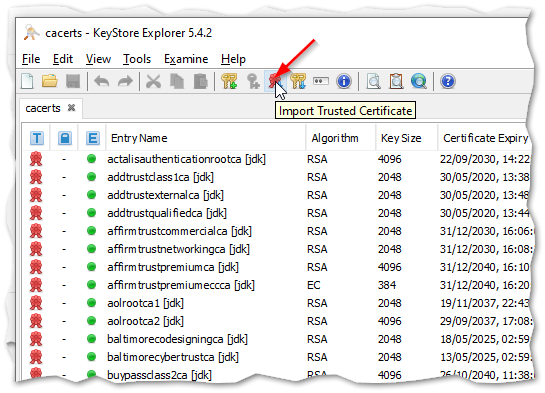Click expiry date 13/05/2025 cell
Viewport: 545px width, 393px height.
(485, 357)
